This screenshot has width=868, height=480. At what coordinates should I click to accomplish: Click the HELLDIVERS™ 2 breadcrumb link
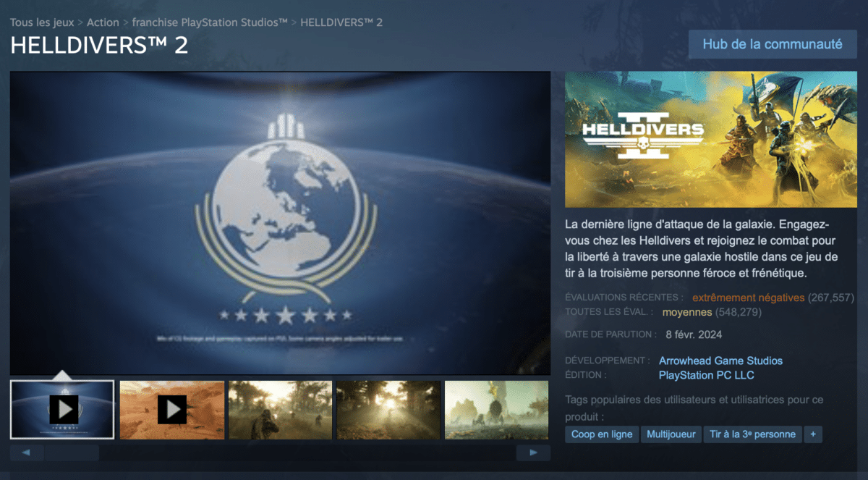click(x=341, y=22)
